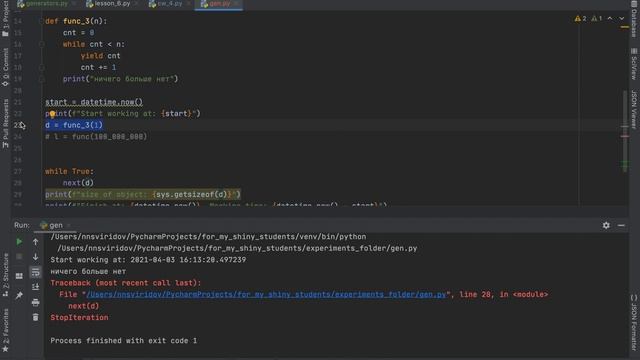Open the Project tool window
Screen dimensions: 640x360
pyautogui.click(x=5, y=18)
